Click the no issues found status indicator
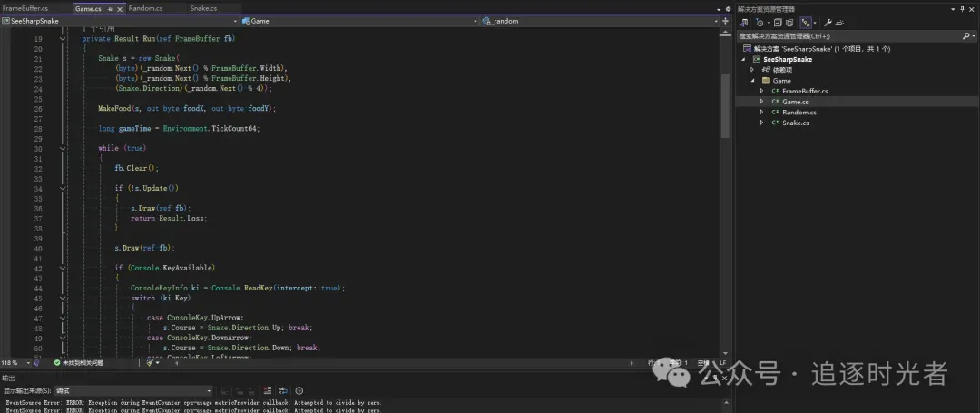The width and height of the screenshot is (980, 413). click(78, 363)
